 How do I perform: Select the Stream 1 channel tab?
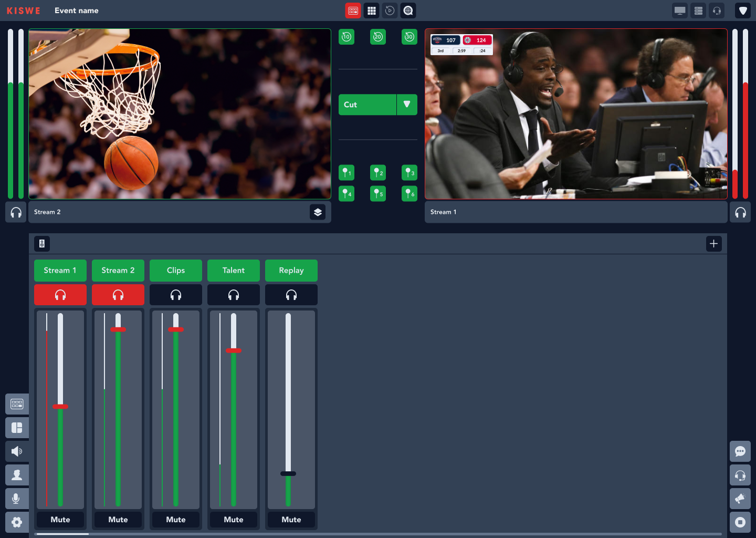click(60, 271)
